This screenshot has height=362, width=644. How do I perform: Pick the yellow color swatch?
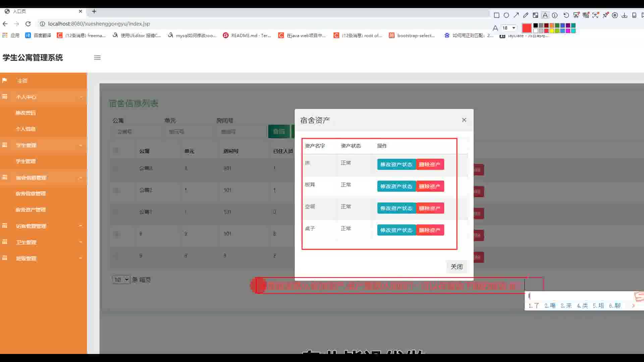(552, 31)
